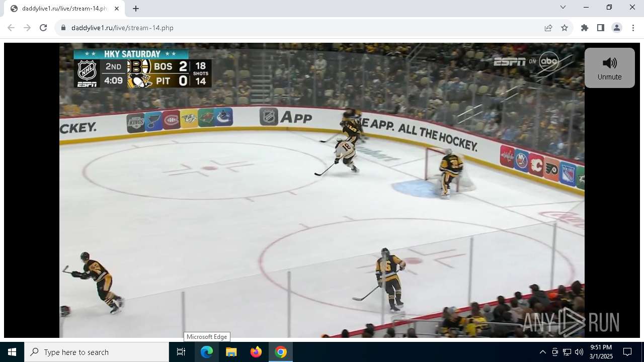Open Chrome three-dot menu
Image resolution: width=644 pixels, height=362 pixels.
pyautogui.click(x=633, y=28)
